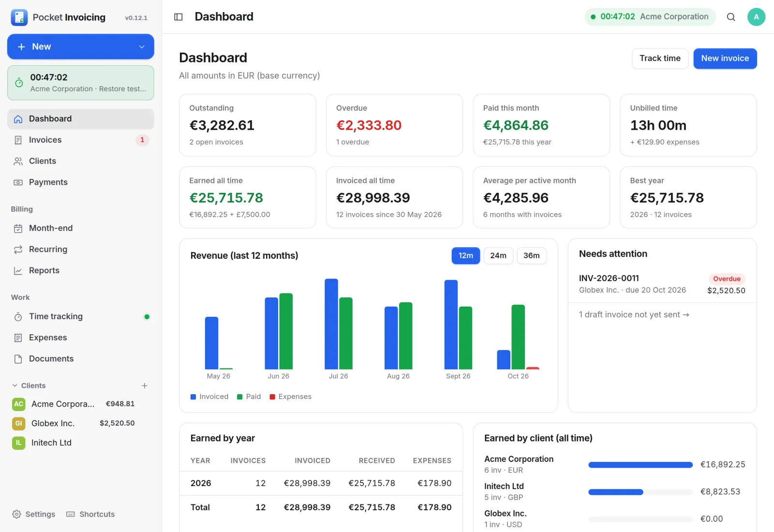Go to the Payments section
774x532 pixels.
click(81, 182)
